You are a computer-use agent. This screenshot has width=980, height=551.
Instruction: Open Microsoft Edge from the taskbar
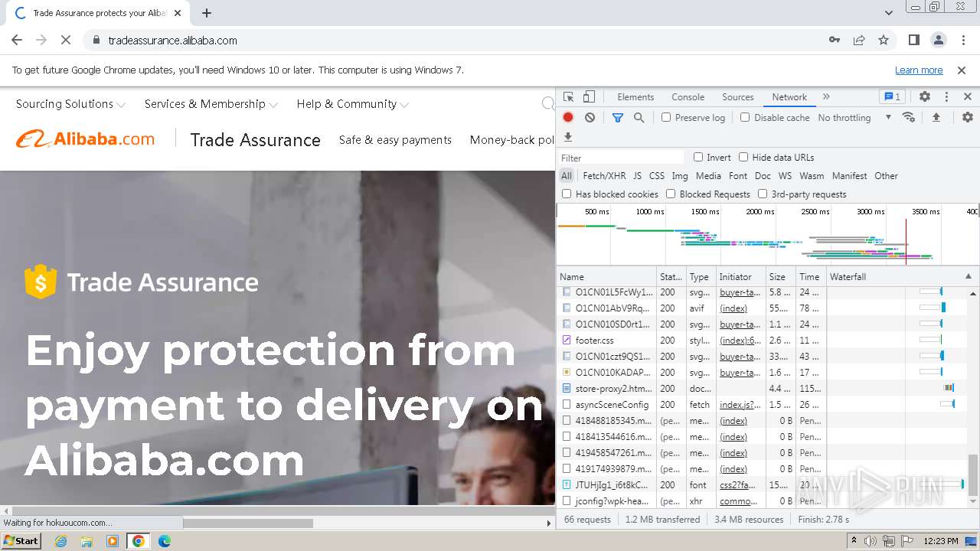coord(164,541)
